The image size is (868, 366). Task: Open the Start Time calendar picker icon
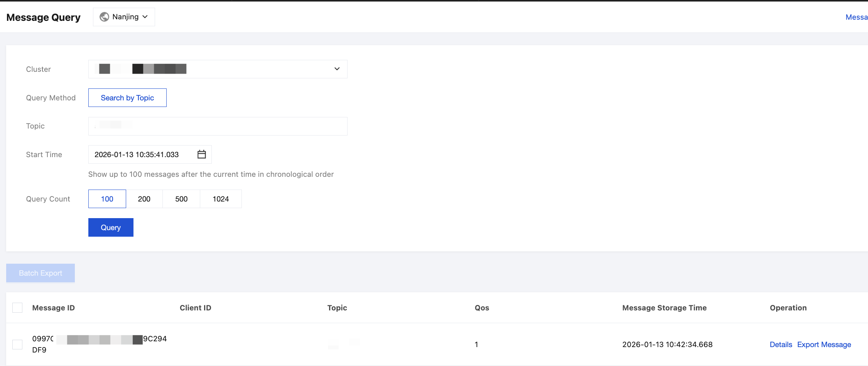click(201, 154)
